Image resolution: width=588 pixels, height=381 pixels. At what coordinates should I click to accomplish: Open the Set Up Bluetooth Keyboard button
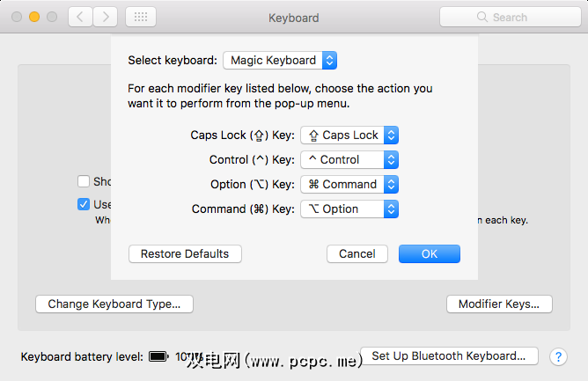point(449,355)
